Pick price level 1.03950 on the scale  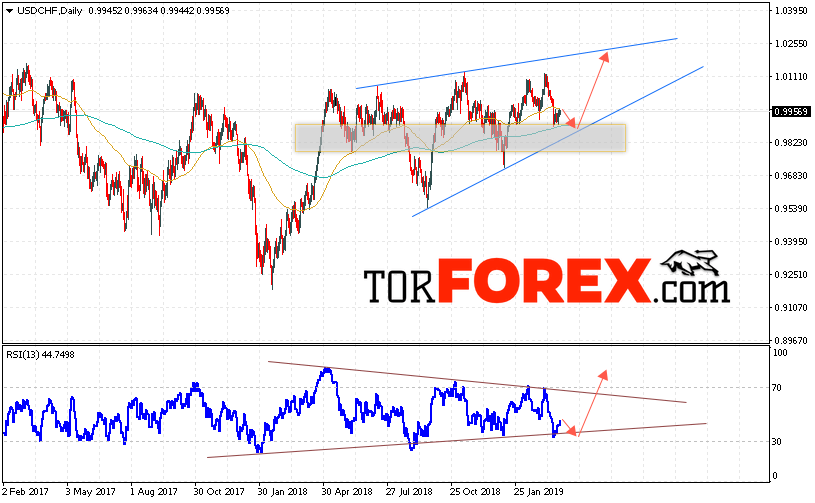[x=791, y=10]
